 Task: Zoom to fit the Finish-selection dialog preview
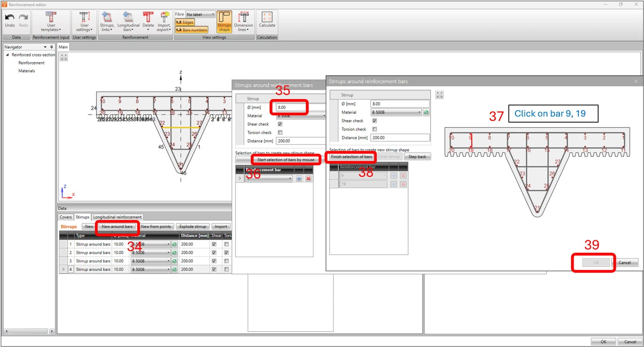440,95
